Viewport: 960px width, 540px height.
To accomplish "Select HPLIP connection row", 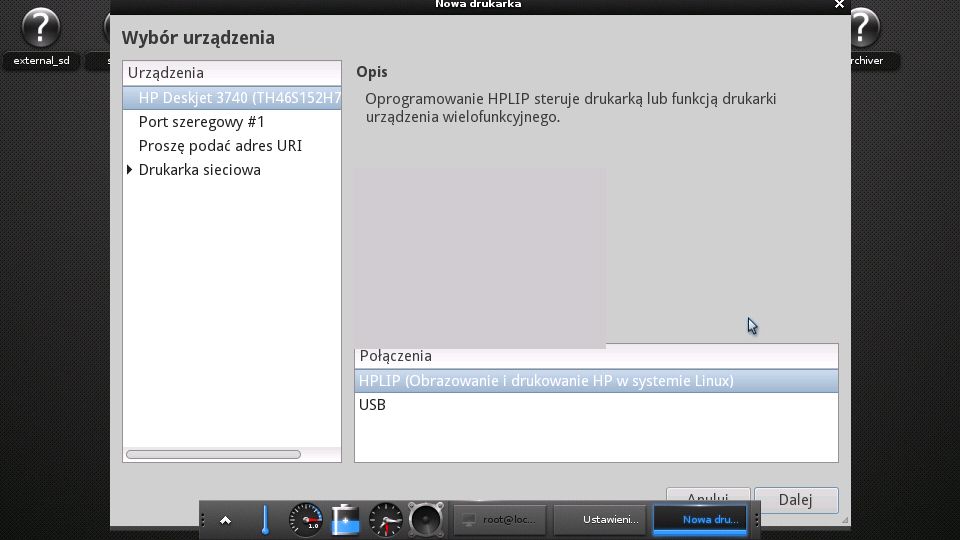I will 596,381.
